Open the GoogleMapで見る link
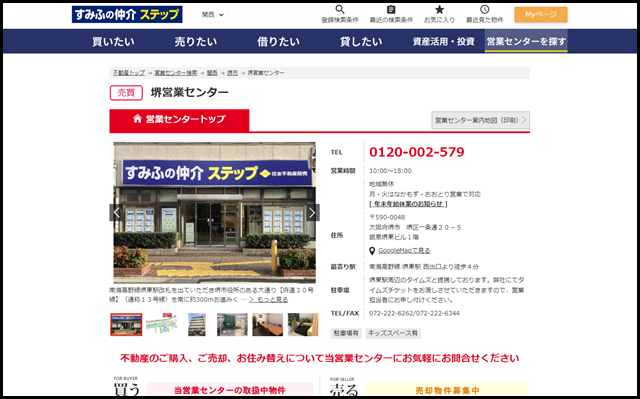This screenshot has height=399, width=640. [404, 250]
